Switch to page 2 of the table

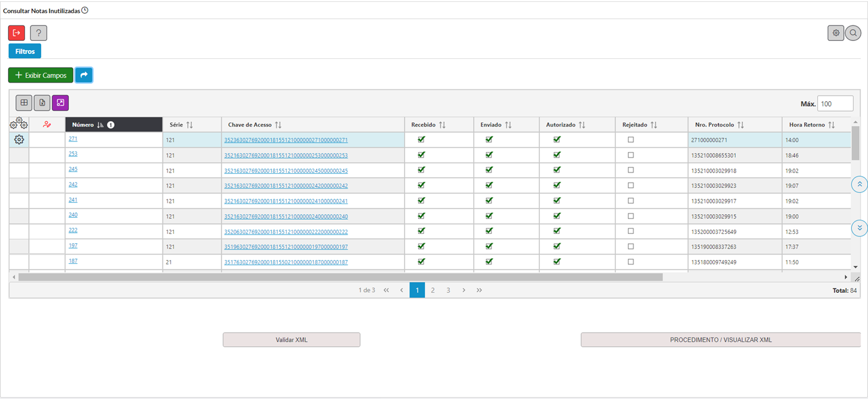pyautogui.click(x=432, y=290)
